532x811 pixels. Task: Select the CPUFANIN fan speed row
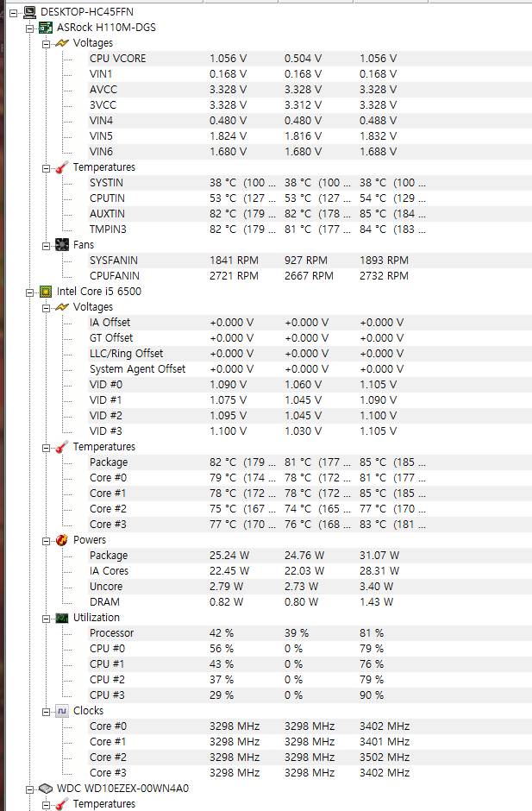click(x=113, y=275)
